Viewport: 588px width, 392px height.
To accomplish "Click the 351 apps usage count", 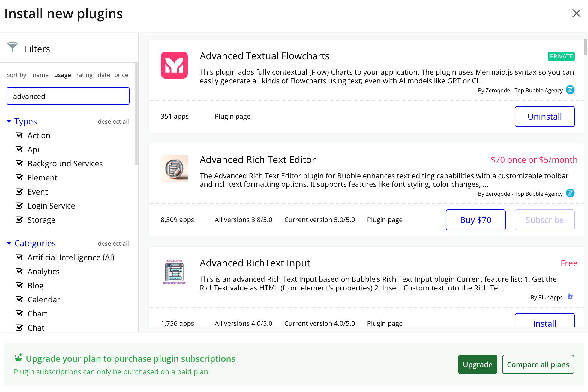I will [x=175, y=116].
